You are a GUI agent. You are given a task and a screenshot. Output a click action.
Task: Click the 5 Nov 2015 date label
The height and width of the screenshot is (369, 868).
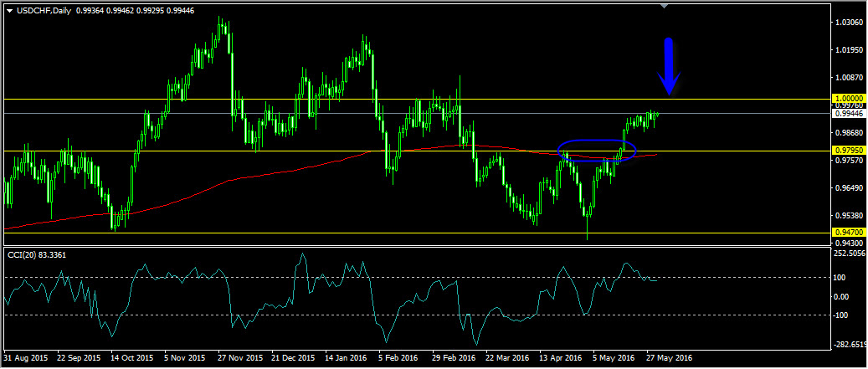[186, 358]
